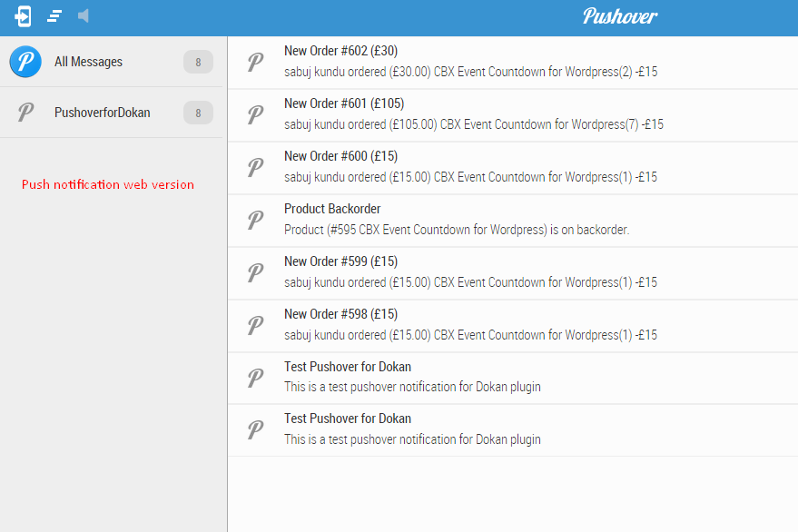Open the New Order #601 (£105) message
This screenshot has height=532, width=798.
click(x=344, y=103)
